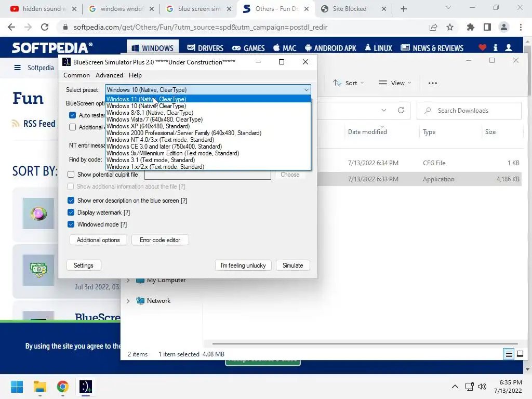Switch File Explorer to details view icon
Screen dimensions: 532x399
point(509,354)
